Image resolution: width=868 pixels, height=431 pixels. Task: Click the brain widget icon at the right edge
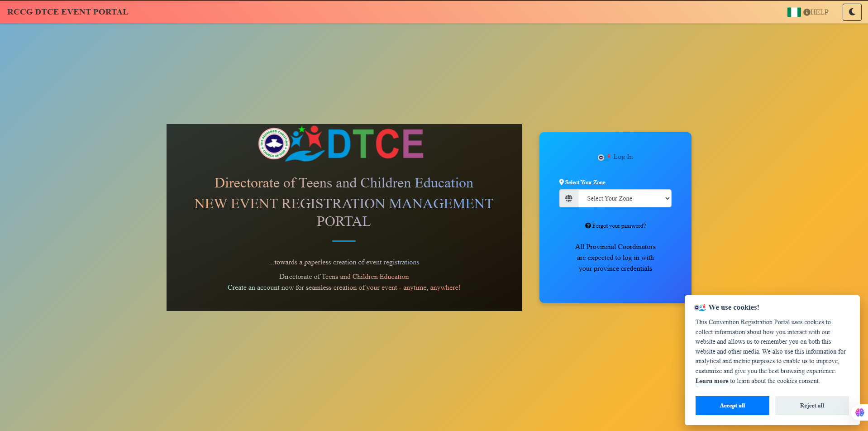coord(859,412)
